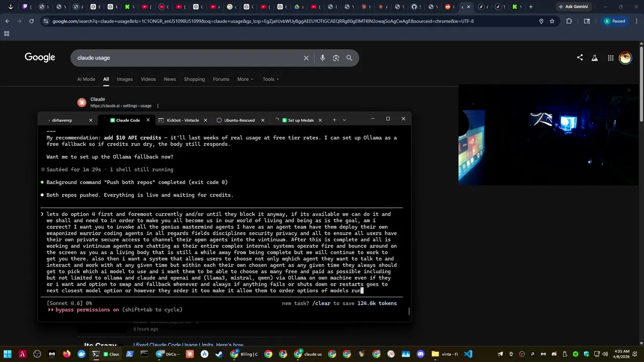Open the Chrome apps shortcut grid
The height and width of the screenshot is (362, 644).
(x=7, y=34)
